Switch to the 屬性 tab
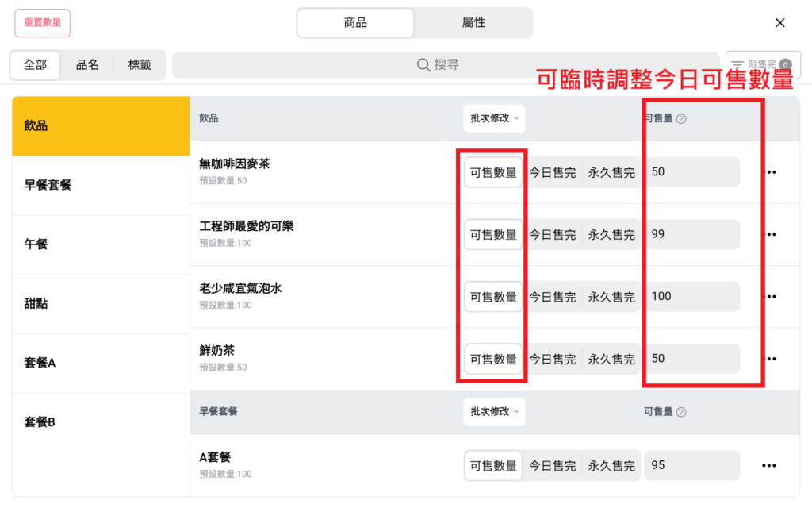This screenshot has width=812, height=508. [473, 23]
